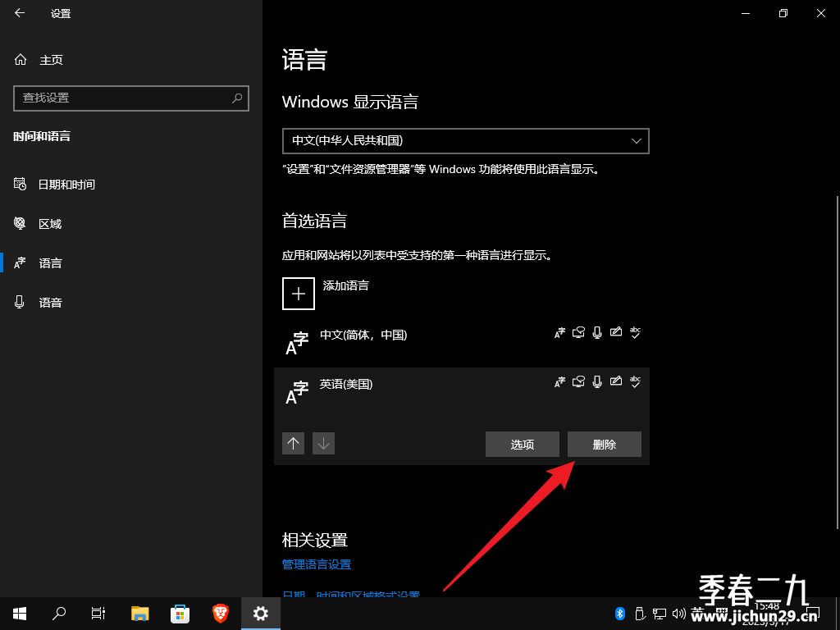Open the 主页 home icon
Screen dimensions: 840x630
pos(21,59)
